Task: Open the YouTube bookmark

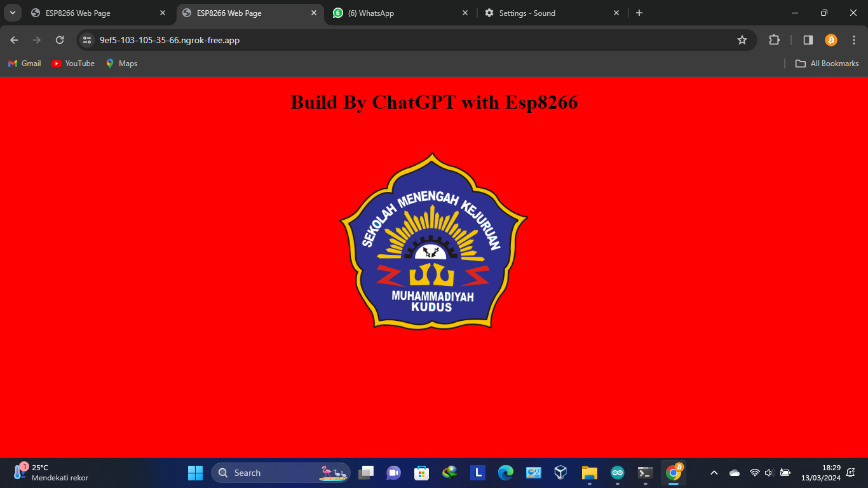Action: (73, 64)
